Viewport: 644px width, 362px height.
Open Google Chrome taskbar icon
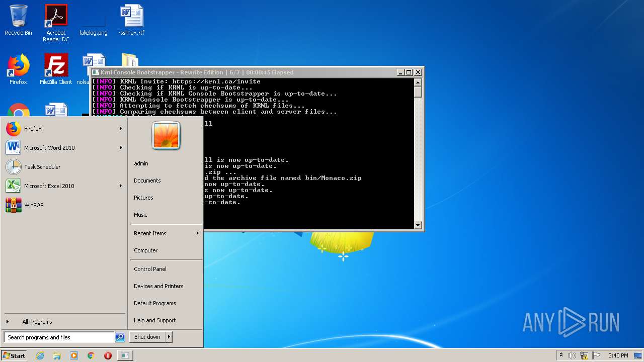coord(91,355)
